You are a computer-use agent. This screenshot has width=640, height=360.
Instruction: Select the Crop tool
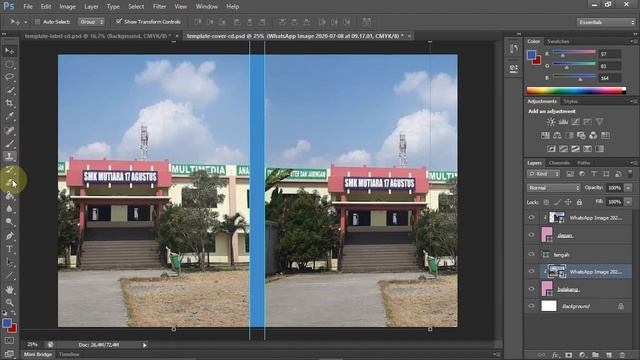coord(9,103)
